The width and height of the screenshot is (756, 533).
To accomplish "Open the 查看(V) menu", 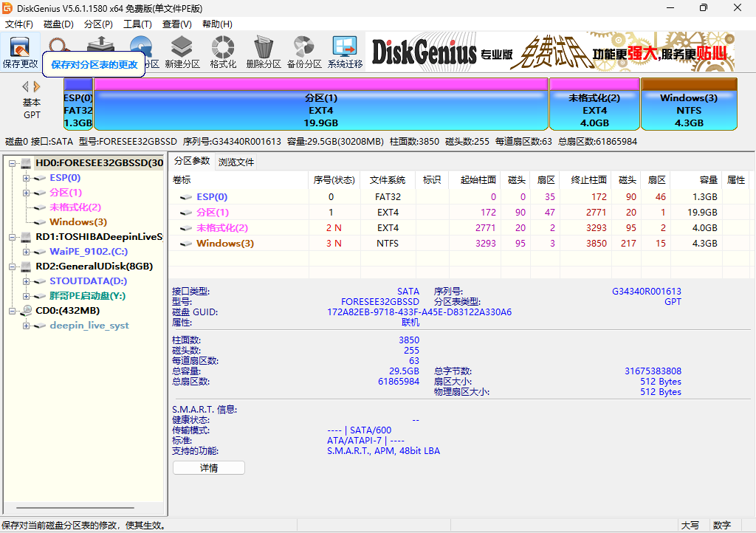I will [x=177, y=24].
